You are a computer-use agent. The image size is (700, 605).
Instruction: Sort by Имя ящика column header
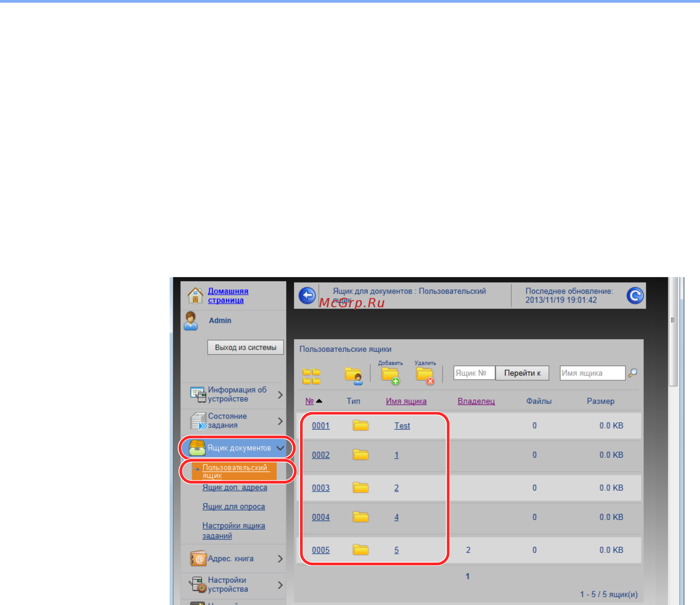pos(406,401)
